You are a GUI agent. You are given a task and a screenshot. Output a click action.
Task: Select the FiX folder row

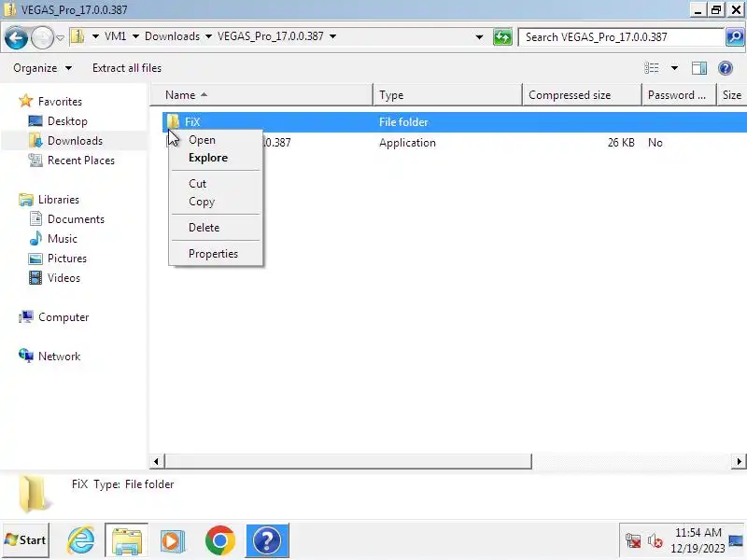click(x=455, y=122)
